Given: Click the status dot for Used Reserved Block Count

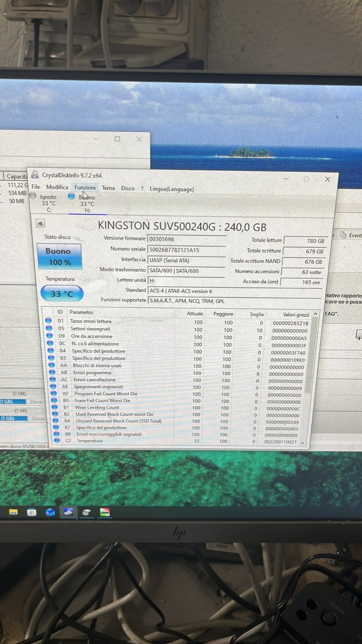Looking at the screenshot, I should (x=55, y=414).
